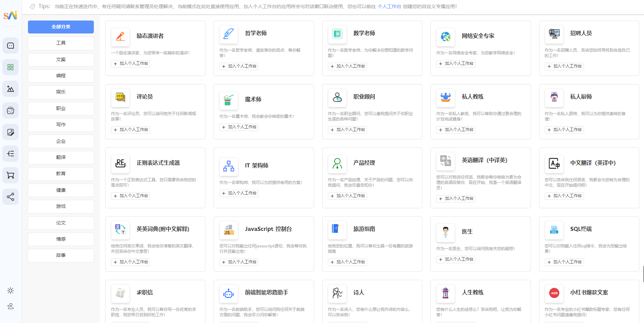Click the share icon in the sidebar
This screenshot has height=323, width=644.
click(x=10, y=197)
